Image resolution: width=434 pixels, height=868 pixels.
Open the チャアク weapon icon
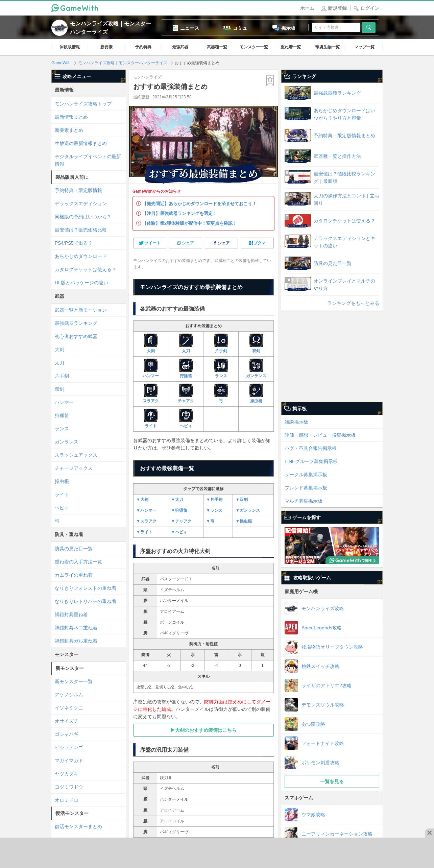coord(186,390)
